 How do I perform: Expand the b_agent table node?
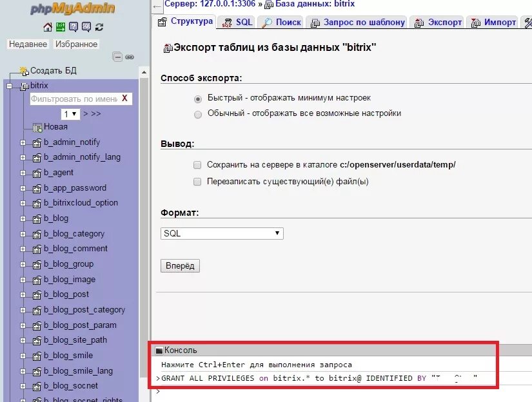click(x=23, y=173)
